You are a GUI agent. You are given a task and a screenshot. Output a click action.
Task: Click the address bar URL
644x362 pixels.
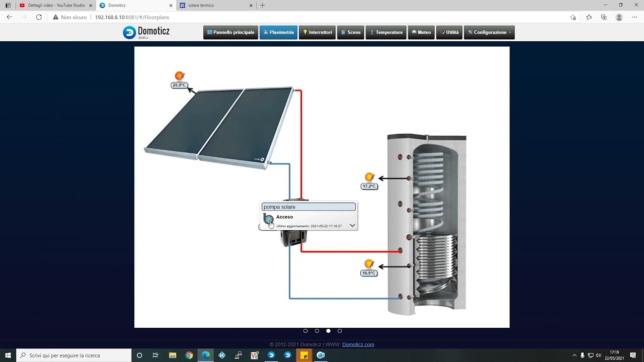pyautogui.click(x=132, y=17)
